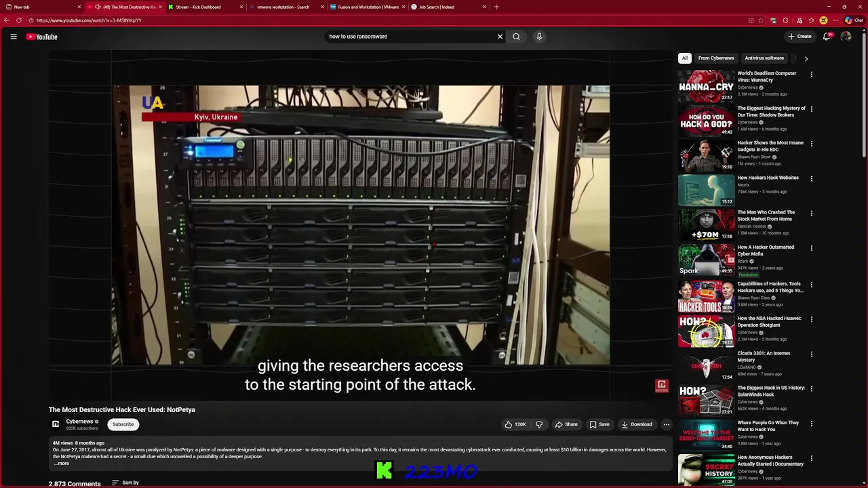This screenshot has height=488, width=868.
Task: Click into the search input field
Action: pyautogui.click(x=410, y=37)
